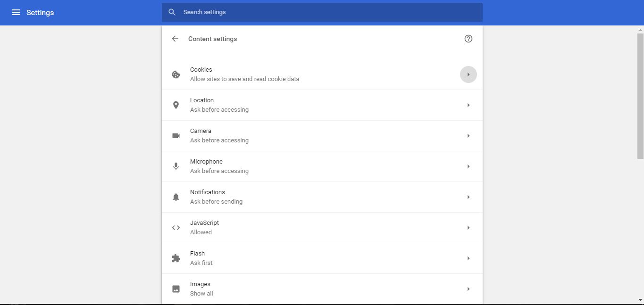Click the JavaScript code brackets icon
The height and width of the screenshot is (305, 644).
tap(176, 227)
